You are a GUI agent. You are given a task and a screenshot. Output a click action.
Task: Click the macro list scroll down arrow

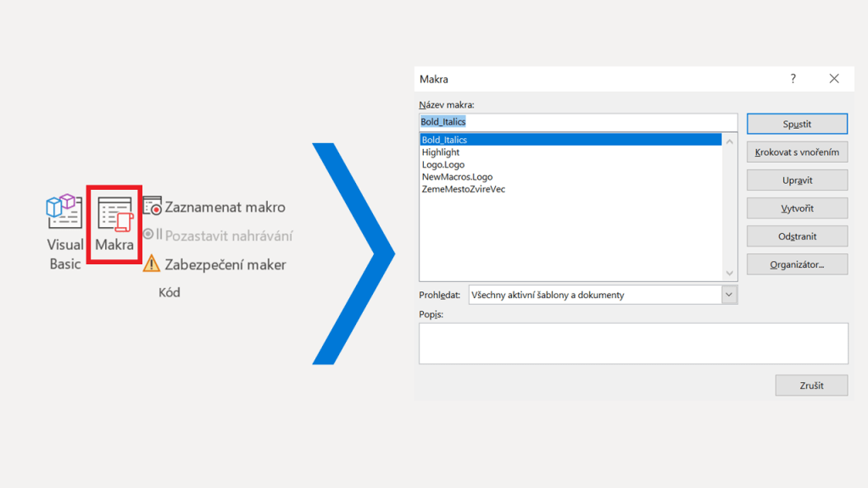tap(730, 273)
